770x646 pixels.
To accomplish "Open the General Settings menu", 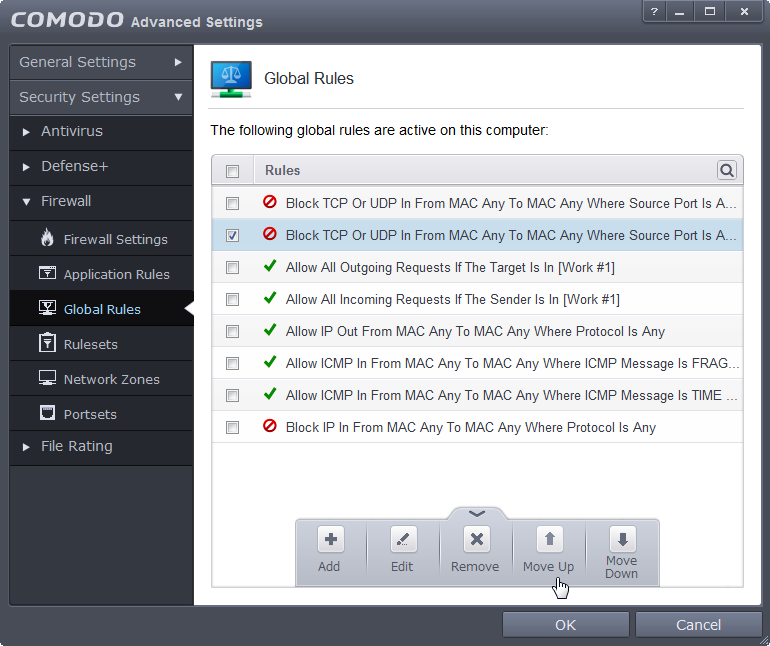I will 101,62.
